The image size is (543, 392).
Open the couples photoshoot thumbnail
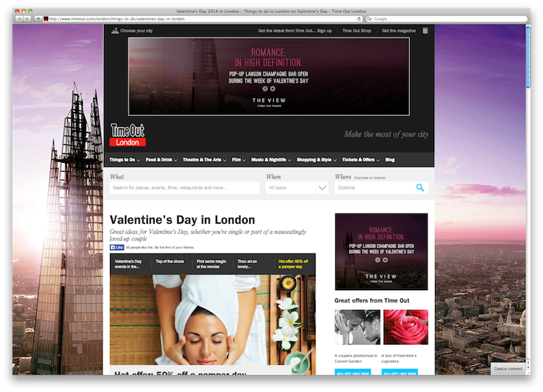(x=358, y=327)
